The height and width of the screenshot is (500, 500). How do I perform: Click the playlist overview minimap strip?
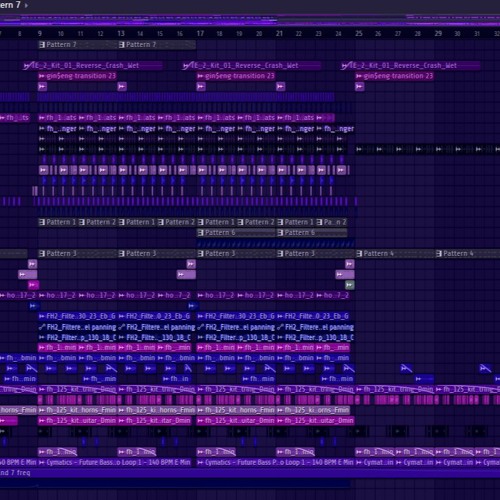(250, 20)
